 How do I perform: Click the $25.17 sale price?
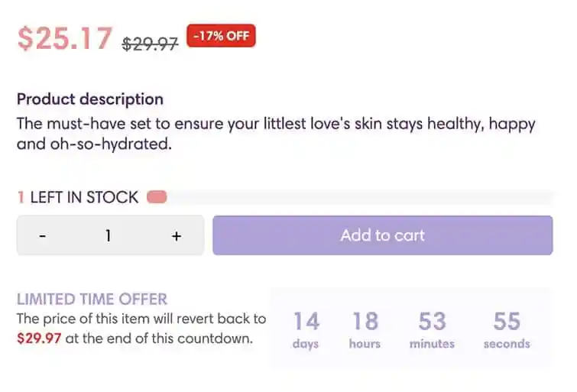65,39
